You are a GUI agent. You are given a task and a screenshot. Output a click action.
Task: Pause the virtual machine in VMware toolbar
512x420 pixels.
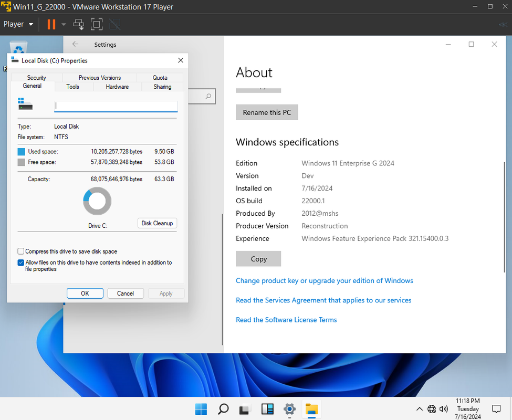[51, 24]
